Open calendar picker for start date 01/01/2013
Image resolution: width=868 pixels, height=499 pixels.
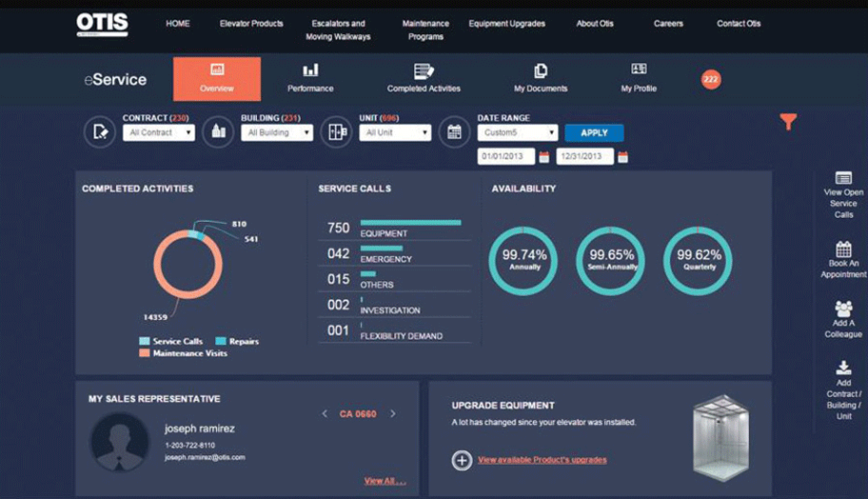click(544, 157)
